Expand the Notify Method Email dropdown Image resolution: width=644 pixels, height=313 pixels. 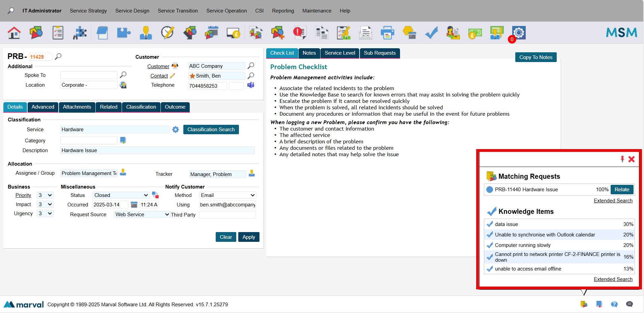227,195
